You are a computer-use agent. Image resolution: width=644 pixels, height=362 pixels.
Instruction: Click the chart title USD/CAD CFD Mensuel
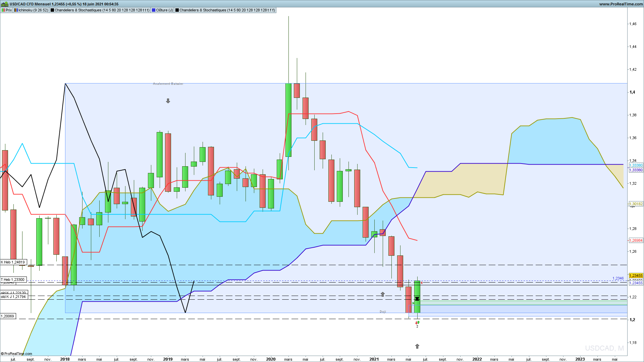[30, 4]
